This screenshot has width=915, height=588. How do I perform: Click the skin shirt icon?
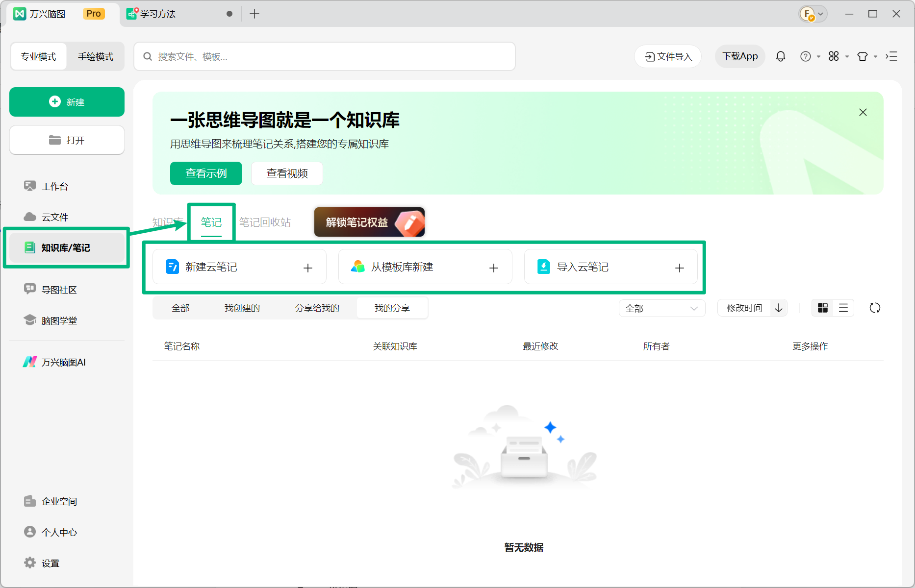(863, 56)
